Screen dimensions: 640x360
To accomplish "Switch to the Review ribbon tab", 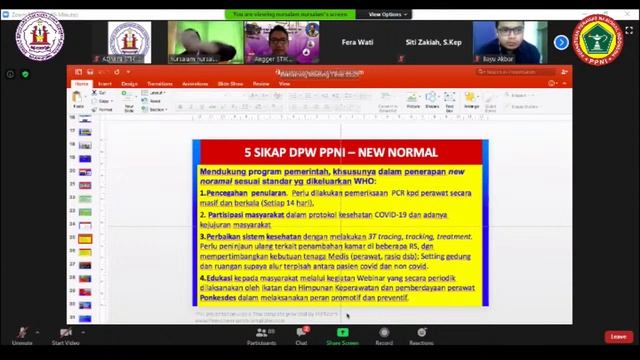I will (261, 84).
